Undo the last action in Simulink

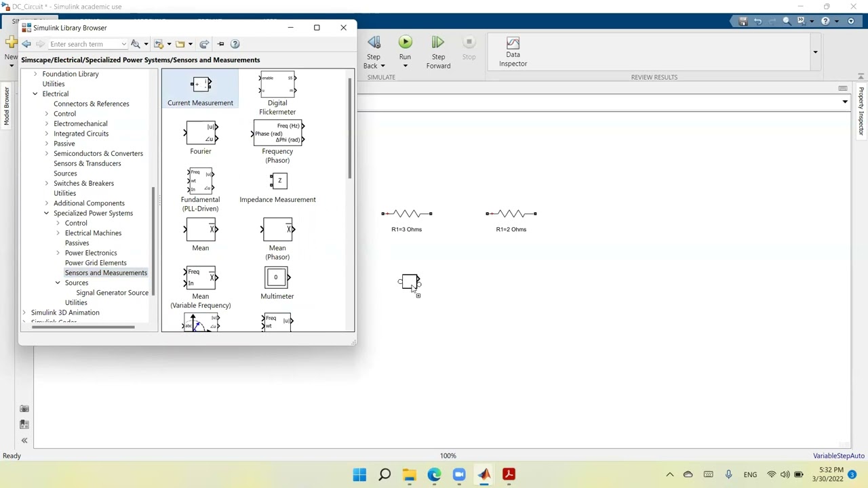757,21
